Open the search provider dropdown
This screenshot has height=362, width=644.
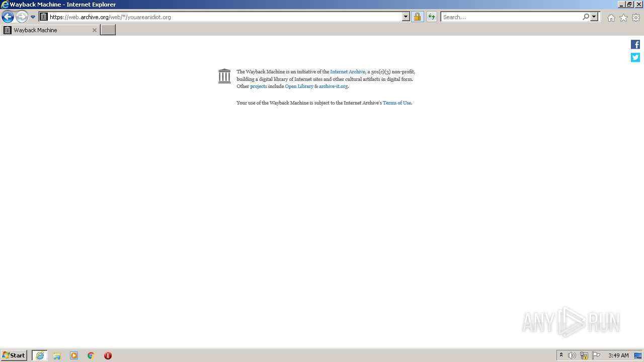[594, 17]
